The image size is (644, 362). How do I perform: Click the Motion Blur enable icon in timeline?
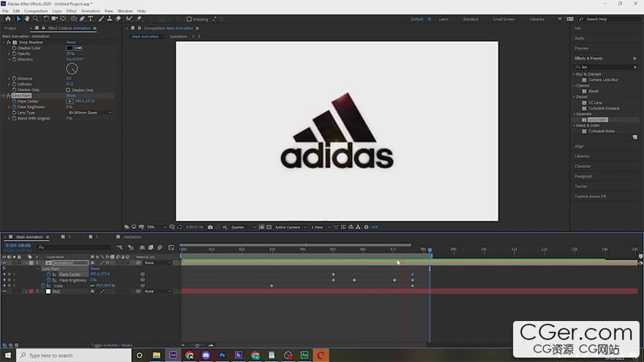(x=160, y=247)
